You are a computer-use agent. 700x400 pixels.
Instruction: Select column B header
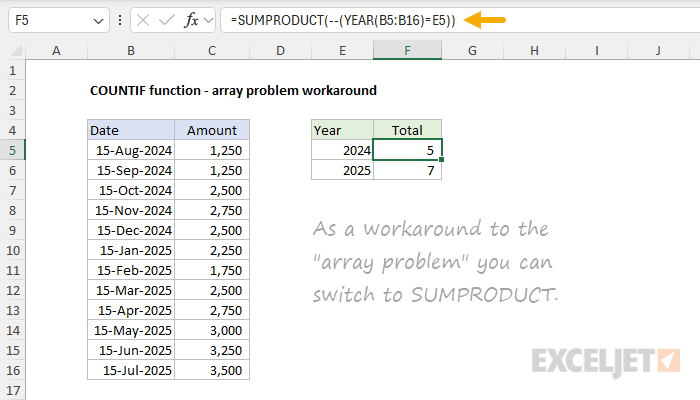click(x=131, y=51)
